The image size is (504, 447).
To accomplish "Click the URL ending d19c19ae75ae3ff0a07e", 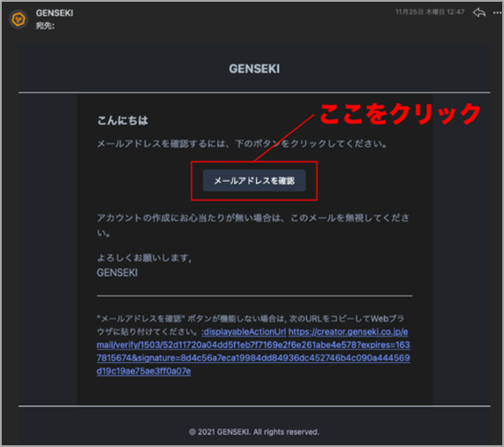I will (x=144, y=371).
